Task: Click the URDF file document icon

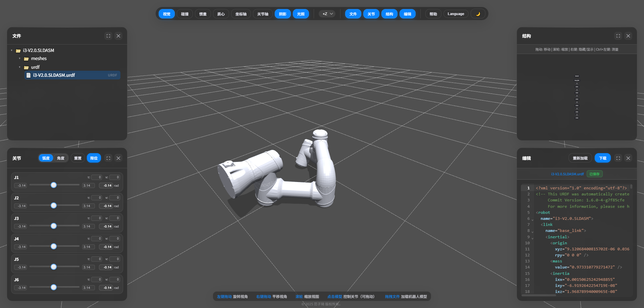Action: pos(29,75)
